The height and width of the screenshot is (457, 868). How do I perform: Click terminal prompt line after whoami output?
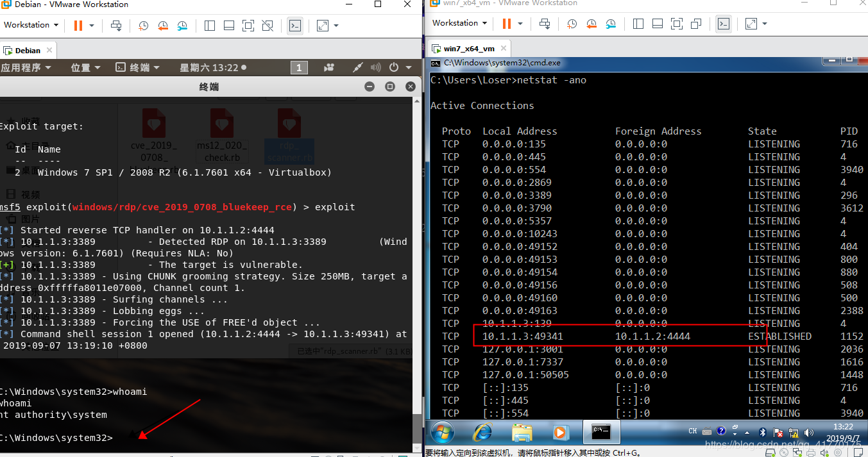[x=56, y=438]
